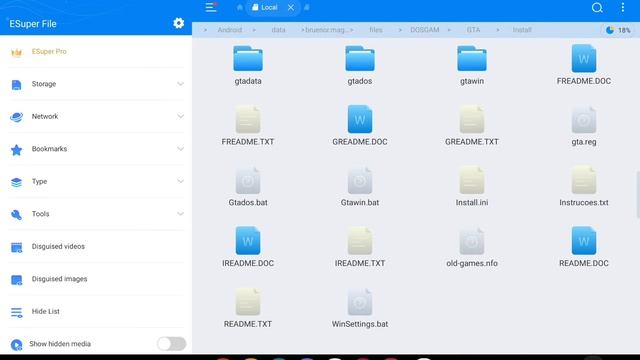The image size is (640, 360).
Task: Expand the Bookmarks section chevron
Action: (x=180, y=149)
